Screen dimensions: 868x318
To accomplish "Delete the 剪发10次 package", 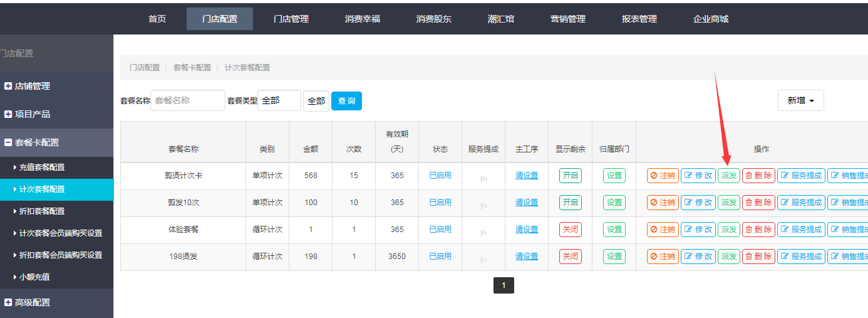I will click(x=758, y=203).
